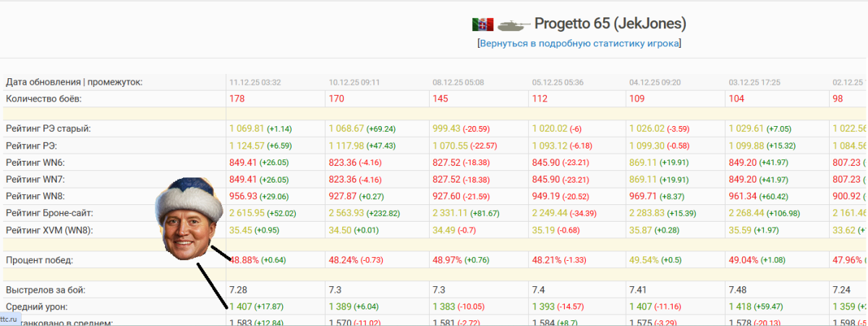Click the battle count '178'
This screenshot has height=326, width=868.
[237, 99]
